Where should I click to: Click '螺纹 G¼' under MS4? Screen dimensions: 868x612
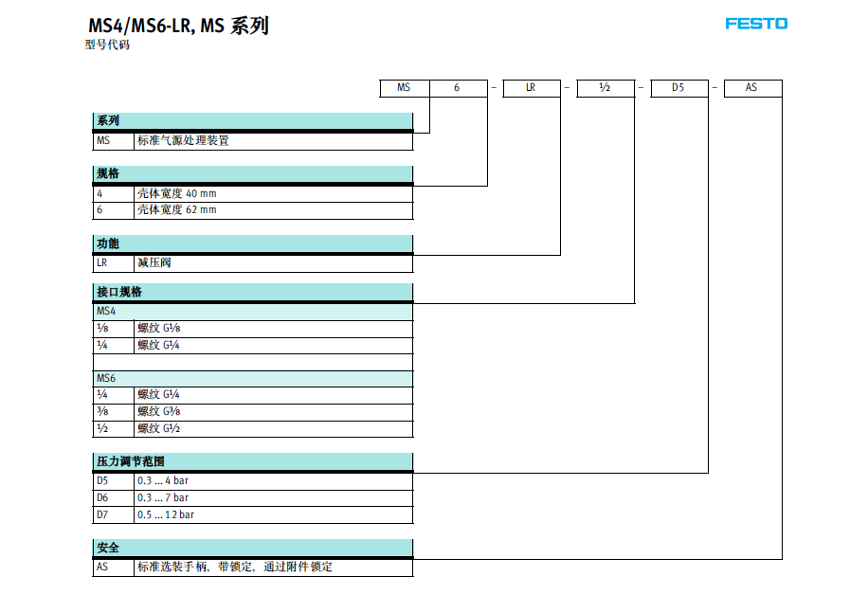coord(274,345)
